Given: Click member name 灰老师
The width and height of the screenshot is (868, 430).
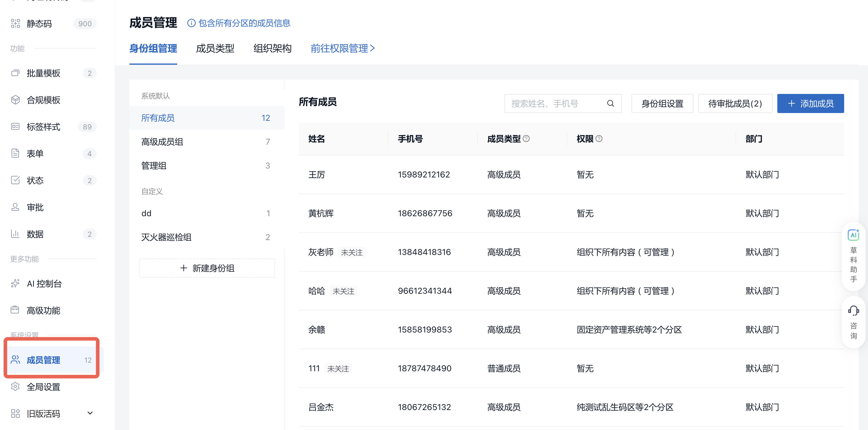Looking at the screenshot, I should (321, 252).
